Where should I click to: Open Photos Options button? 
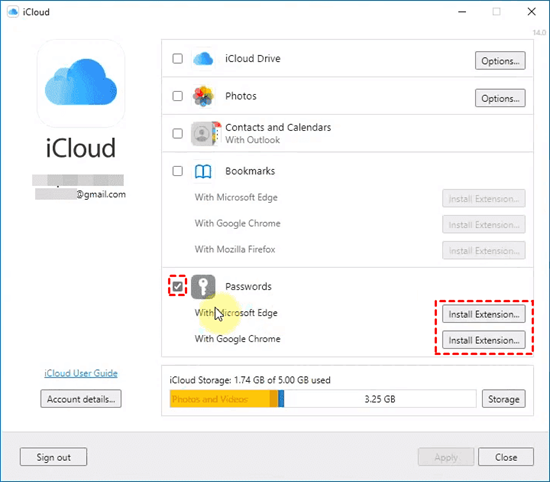click(x=500, y=98)
